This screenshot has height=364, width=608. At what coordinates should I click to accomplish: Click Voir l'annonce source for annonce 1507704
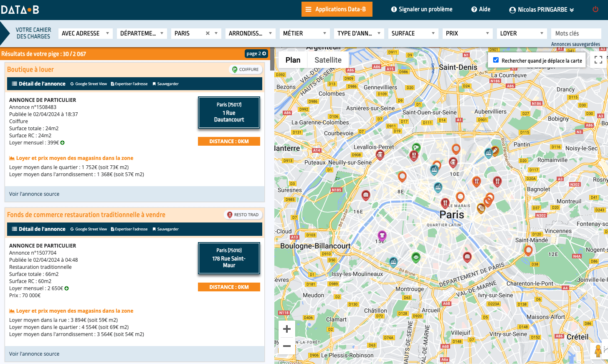pyautogui.click(x=34, y=354)
